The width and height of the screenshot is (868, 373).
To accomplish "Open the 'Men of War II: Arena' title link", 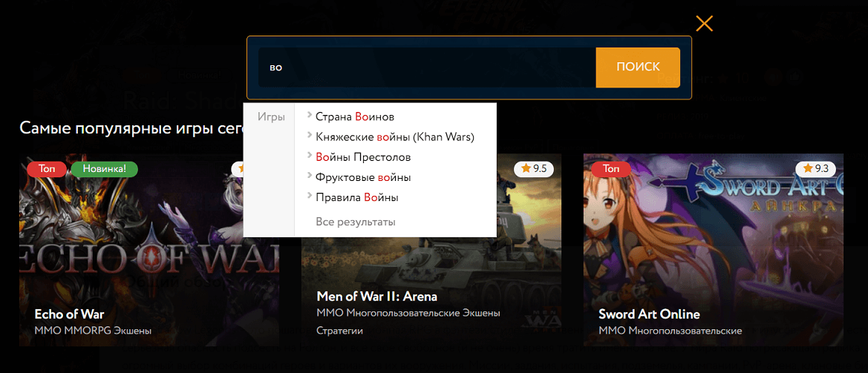I will coord(376,297).
